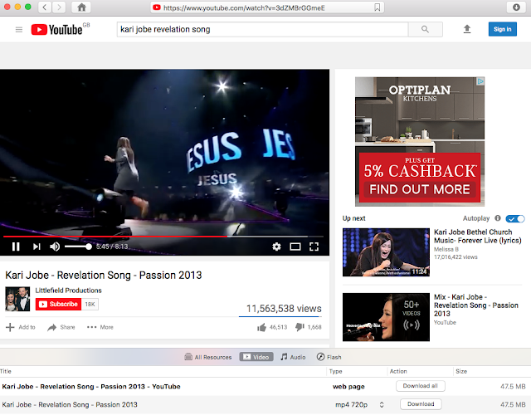Click the Download all button
531x420 pixels.
pyautogui.click(x=421, y=386)
